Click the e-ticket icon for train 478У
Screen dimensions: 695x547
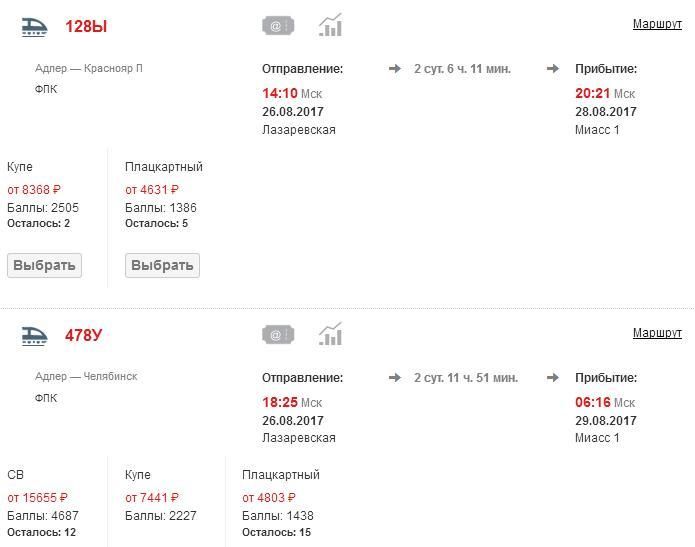(x=277, y=334)
